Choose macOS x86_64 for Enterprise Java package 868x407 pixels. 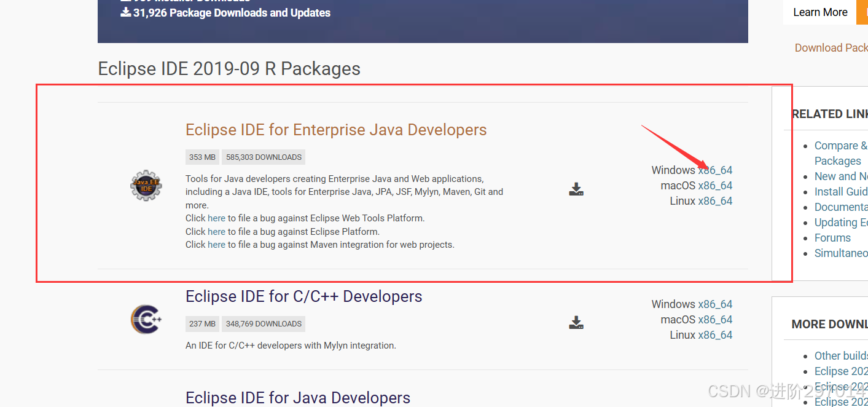click(715, 186)
